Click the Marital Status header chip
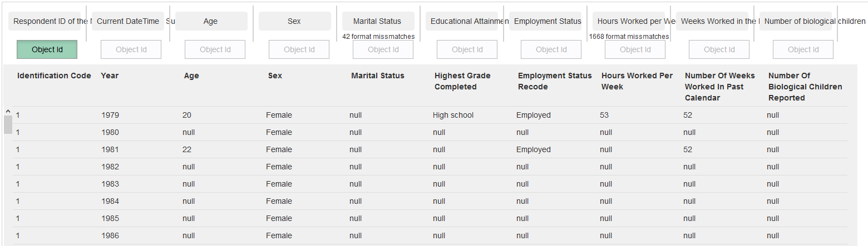The width and height of the screenshot is (868, 246). [378, 21]
